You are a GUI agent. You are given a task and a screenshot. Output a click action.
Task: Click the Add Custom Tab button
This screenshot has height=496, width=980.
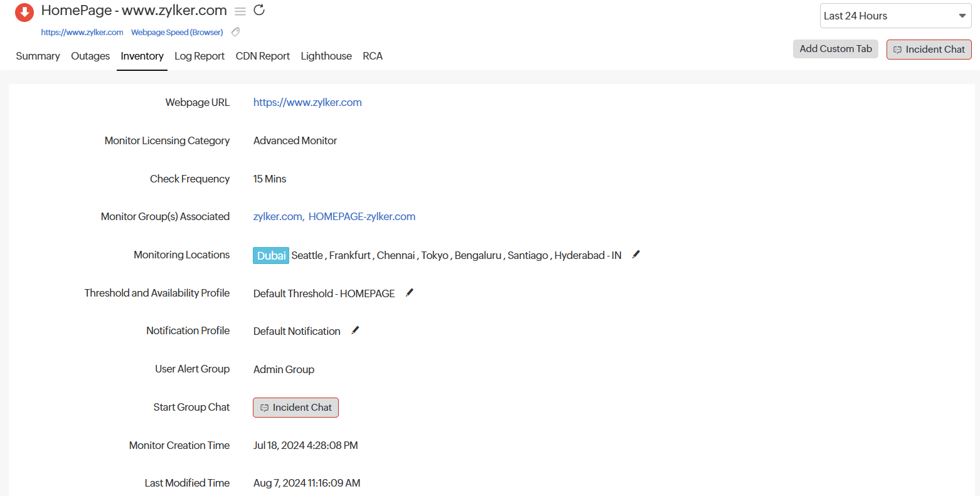coord(835,49)
